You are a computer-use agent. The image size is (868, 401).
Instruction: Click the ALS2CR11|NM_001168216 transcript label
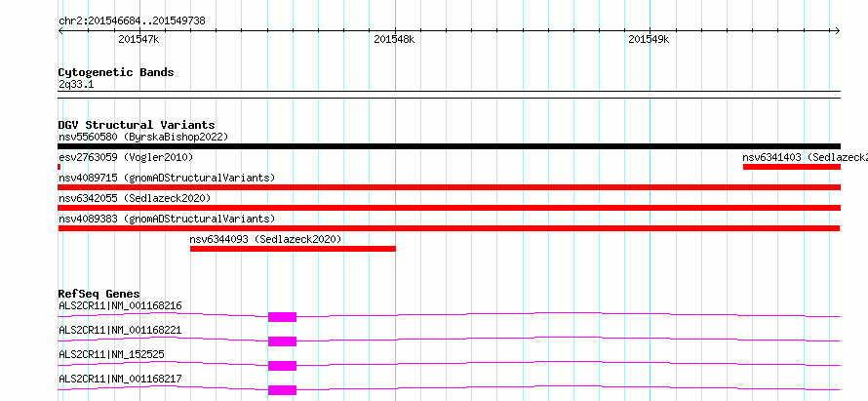coord(120,305)
